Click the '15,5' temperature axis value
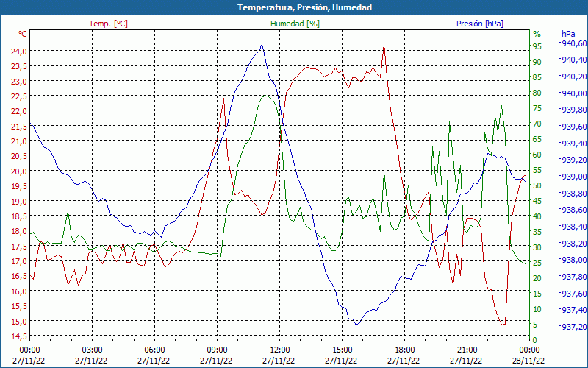This screenshot has height=368, width=588. coord(19,306)
